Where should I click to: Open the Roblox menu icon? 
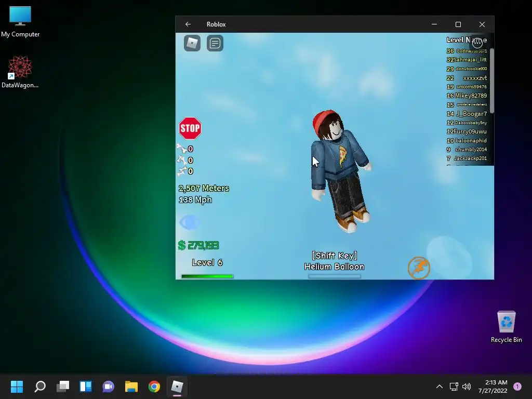click(192, 43)
